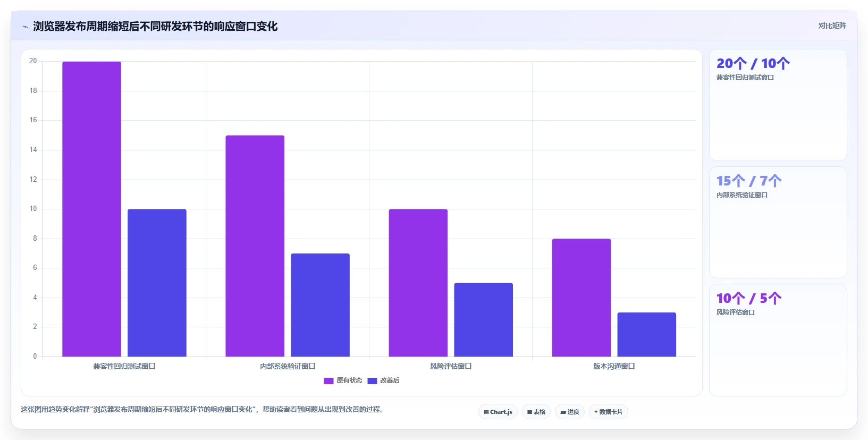
Task: Click the purple bar for 兼容性回归测试窗口
Action: (91, 209)
